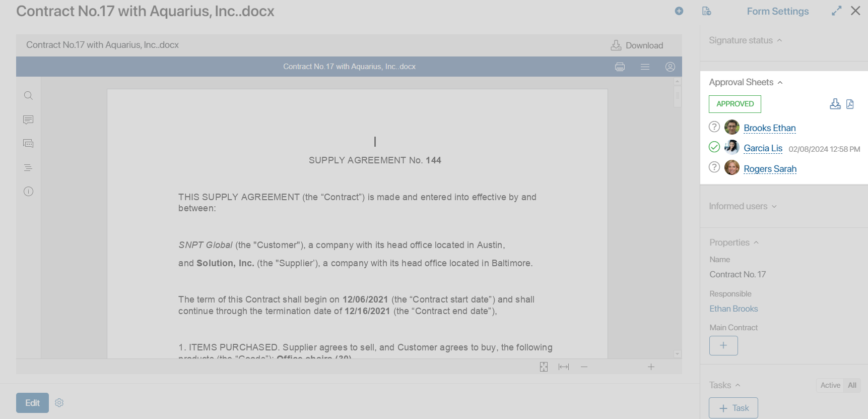The image size is (868, 419).
Task: Download the approval sheet
Action: [835, 104]
